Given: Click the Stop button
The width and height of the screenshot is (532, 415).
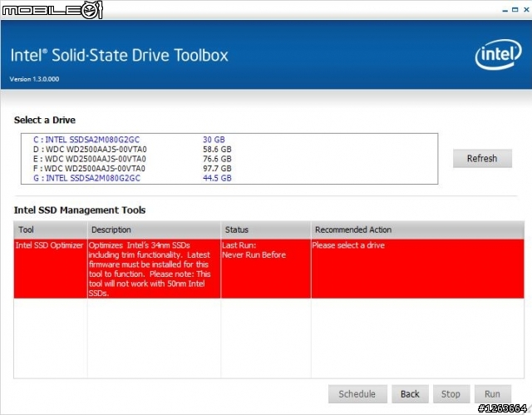Looking at the screenshot, I should (451, 394).
